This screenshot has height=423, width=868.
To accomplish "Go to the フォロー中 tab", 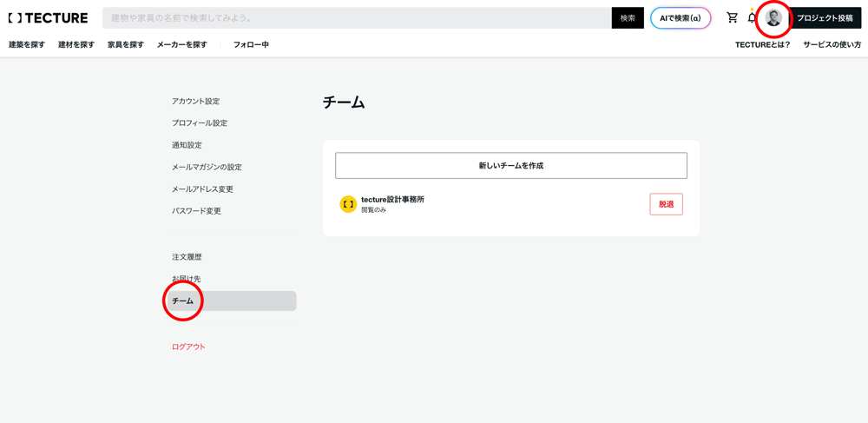I will [251, 44].
